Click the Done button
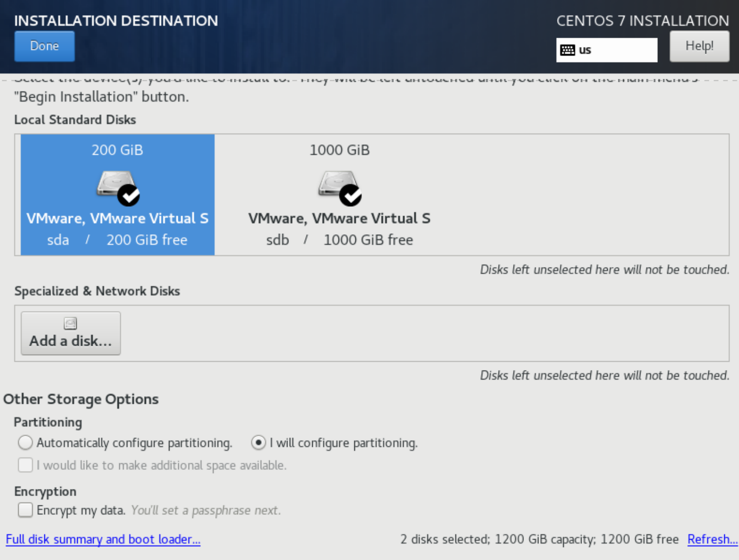739x560 pixels. [x=44, y=46]
